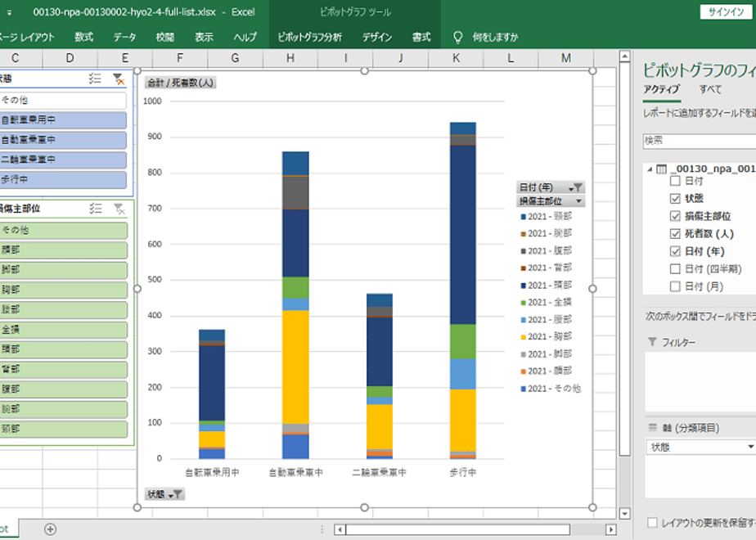The width and height of the screenshot is (756, 540).
Task: Select 歩行中 in the 状態 slicer
Action: [x=63, y=180]
